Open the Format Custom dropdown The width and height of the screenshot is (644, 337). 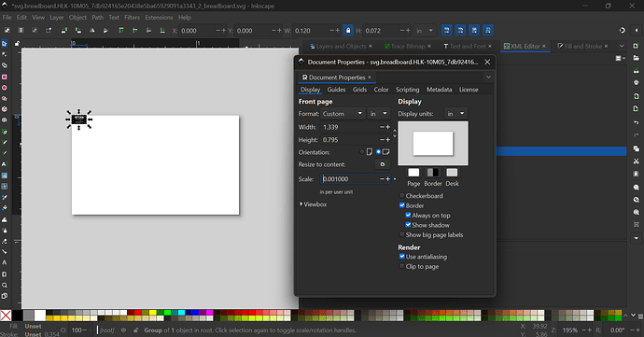tap(343, 114)
